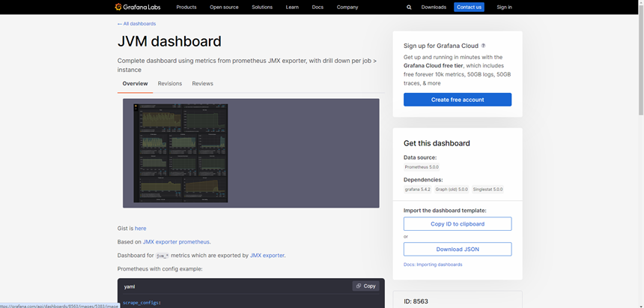Viewport: 644px width, 308px height.
Task: Open the Company menu
Action: 347,7
